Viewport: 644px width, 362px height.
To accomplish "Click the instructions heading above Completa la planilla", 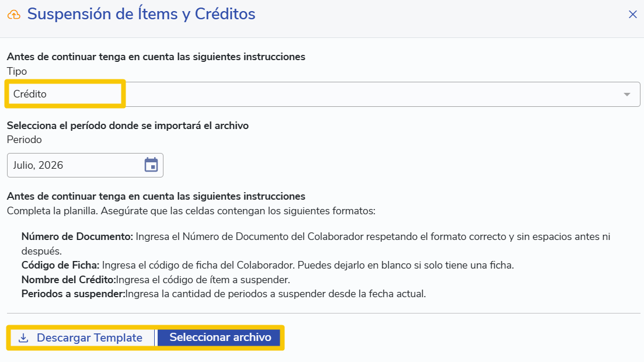I will 156,196.
